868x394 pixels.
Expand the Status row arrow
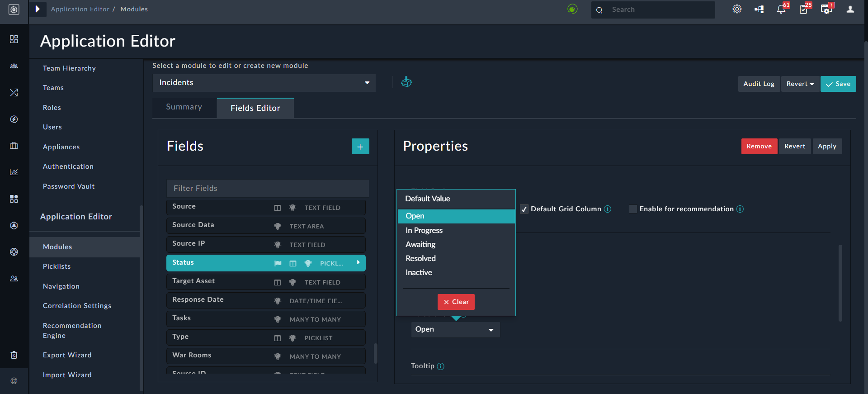point(358,262)
